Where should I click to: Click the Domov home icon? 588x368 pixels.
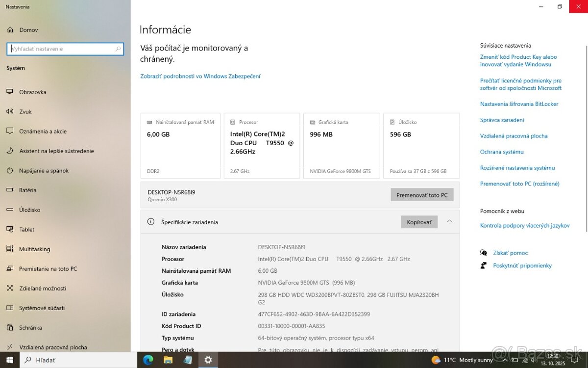(10, 30)
